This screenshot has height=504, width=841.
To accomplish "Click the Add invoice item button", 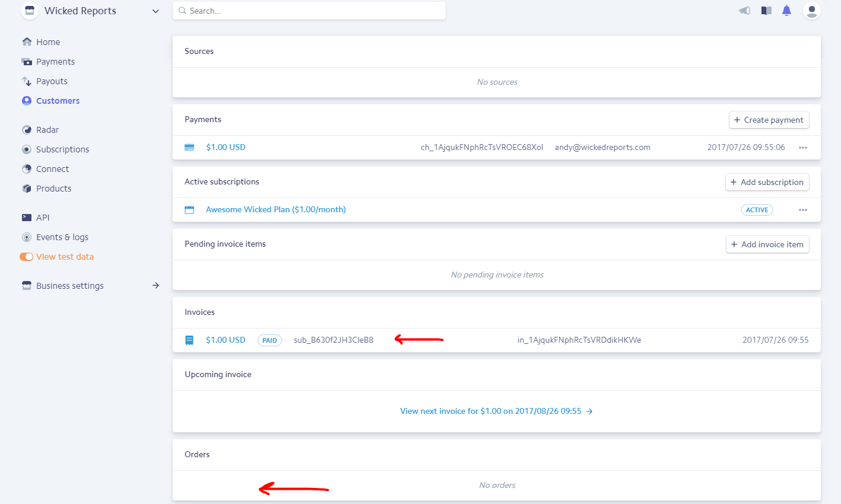I will click(x=767, y=244).
